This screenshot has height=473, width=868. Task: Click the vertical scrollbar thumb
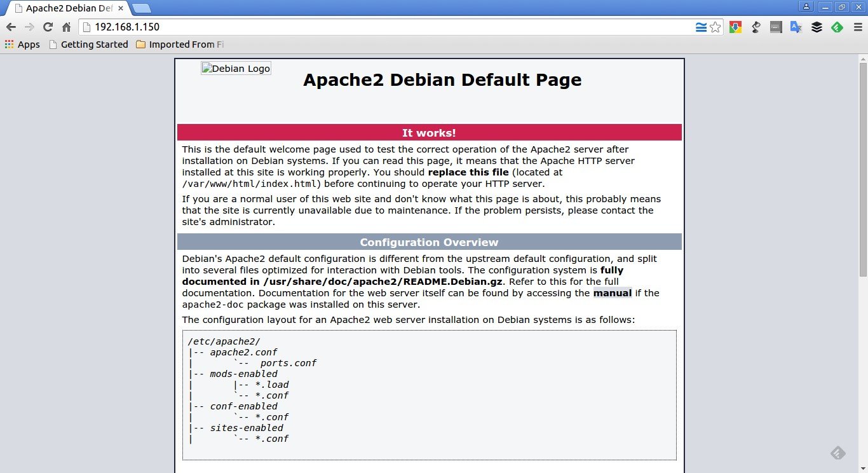863,170
